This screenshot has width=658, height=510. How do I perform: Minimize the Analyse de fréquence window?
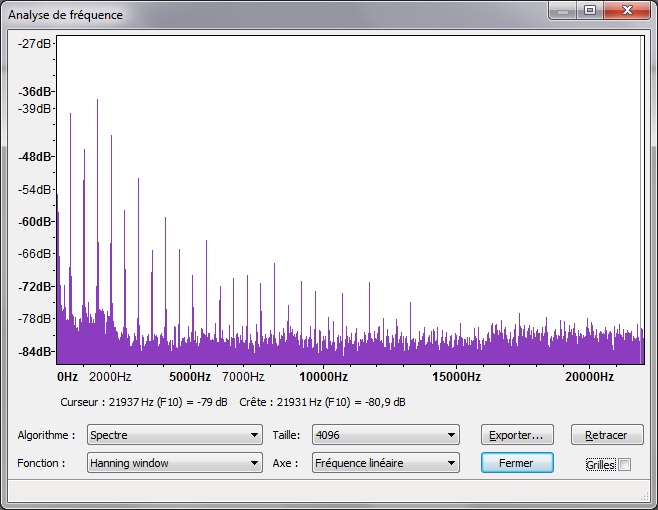pyautogui.click(x=565, y=10)
